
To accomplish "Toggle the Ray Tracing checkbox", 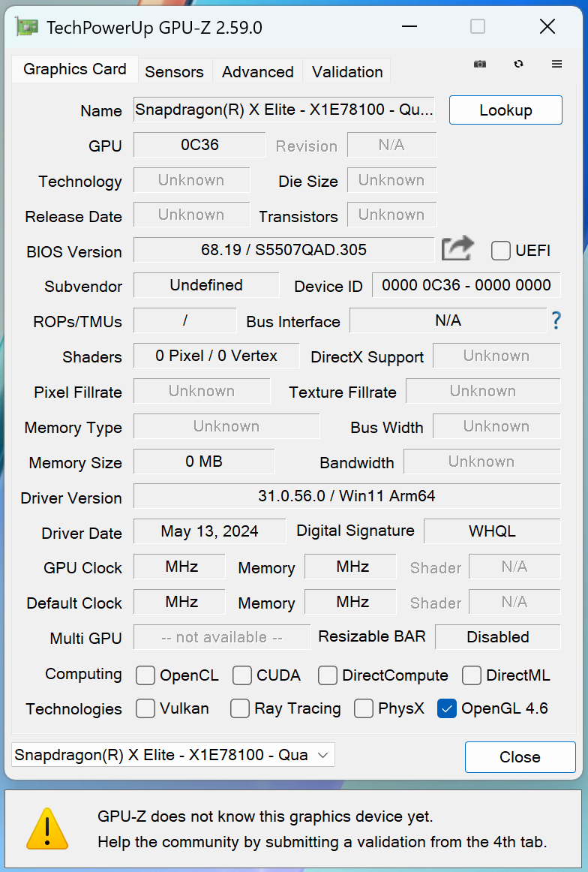I will point(240,708).
